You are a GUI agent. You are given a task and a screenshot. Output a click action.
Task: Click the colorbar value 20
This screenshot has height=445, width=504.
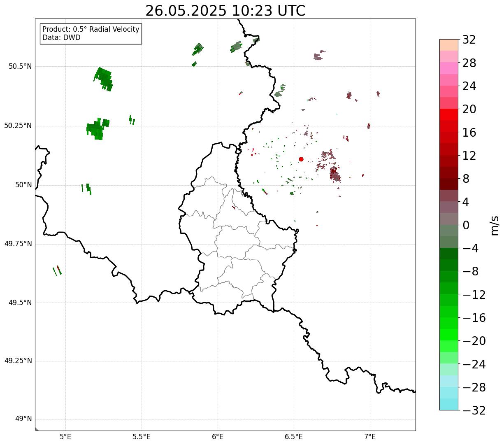(469, 110)
